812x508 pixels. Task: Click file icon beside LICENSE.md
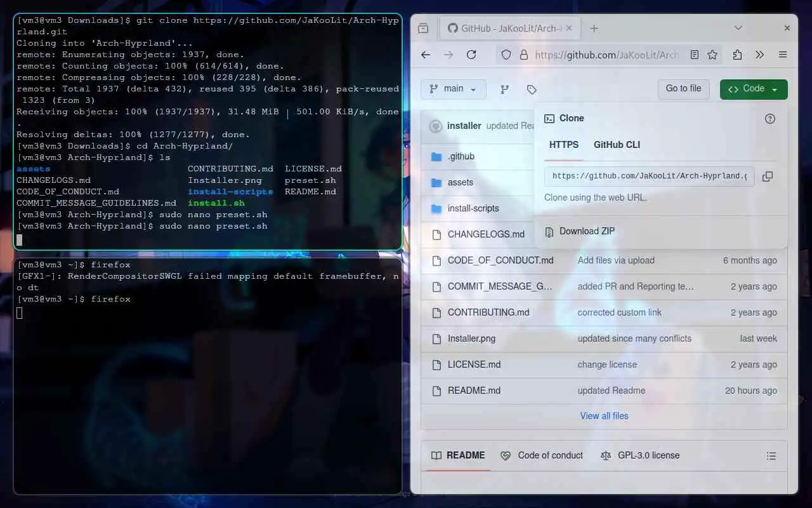[x=436, y=364]
